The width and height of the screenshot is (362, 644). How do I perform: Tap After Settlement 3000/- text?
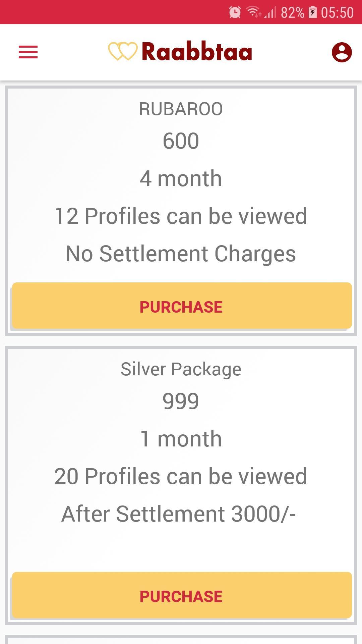[179, 514]
